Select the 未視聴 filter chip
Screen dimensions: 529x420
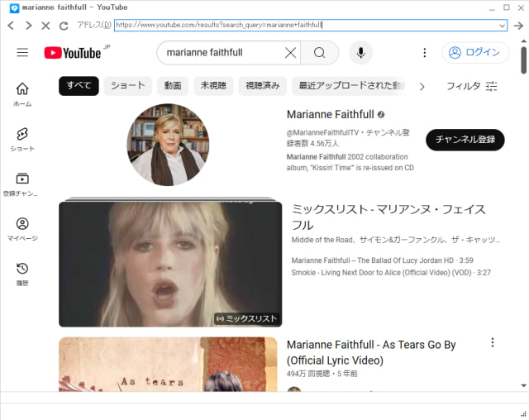point(213,86)
